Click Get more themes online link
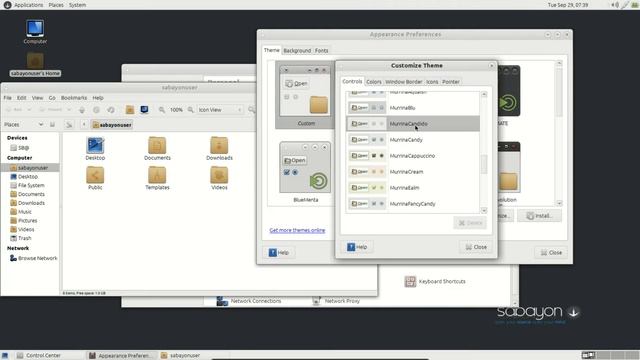The width and height of the screenshot is (640, 360). pyautogui.click(x=297, y=230)
